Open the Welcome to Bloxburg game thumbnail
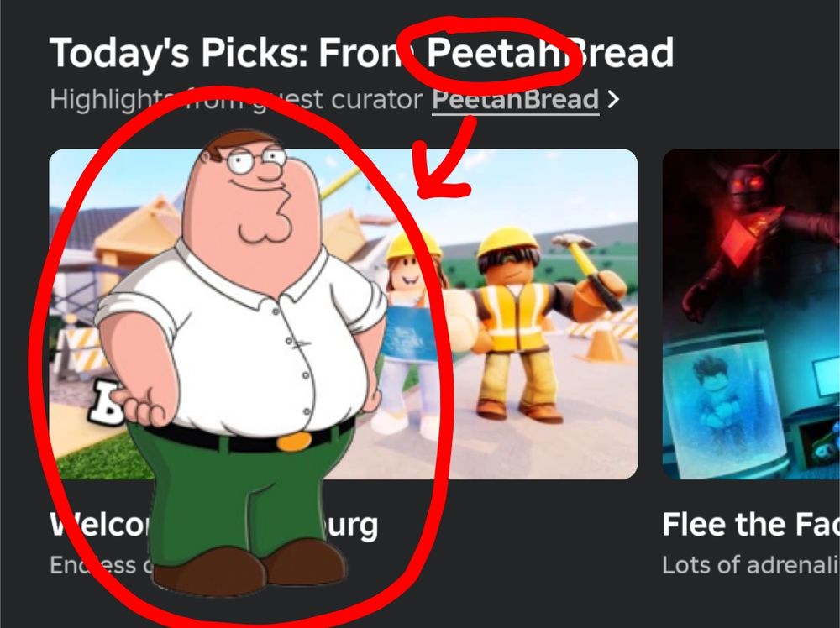 pos(343,314)
